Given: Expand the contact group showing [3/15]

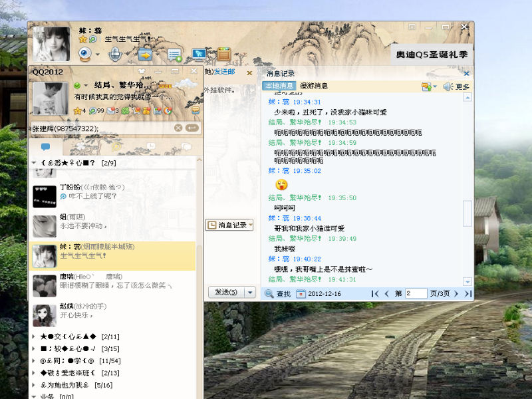Looking at the screenshot, I should [x=34, y=348].
